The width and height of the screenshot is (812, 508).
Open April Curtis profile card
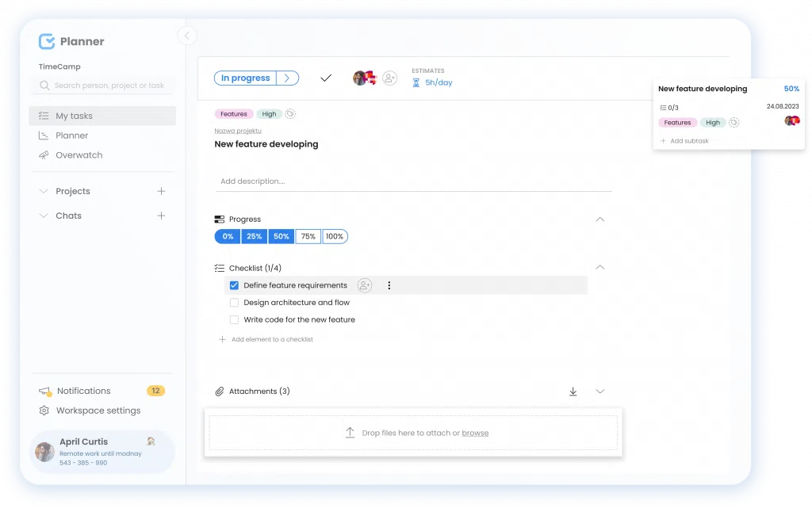102,452
